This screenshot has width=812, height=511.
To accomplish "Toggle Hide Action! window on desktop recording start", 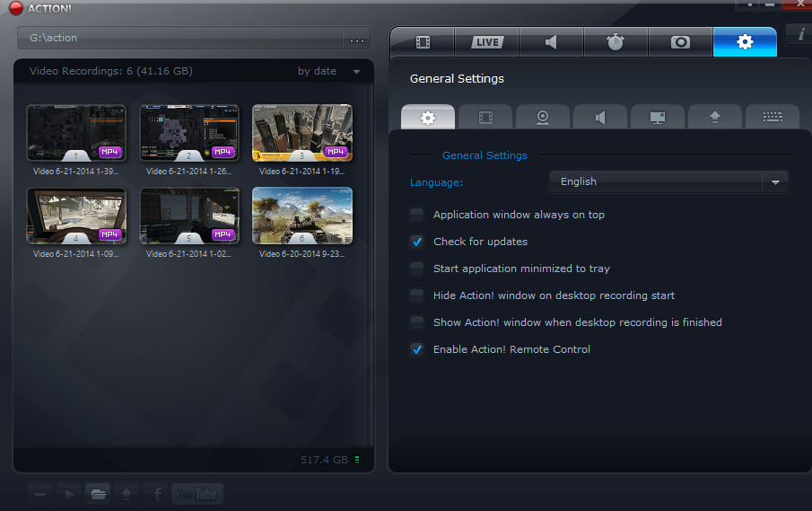I will (x=417, y=295).
